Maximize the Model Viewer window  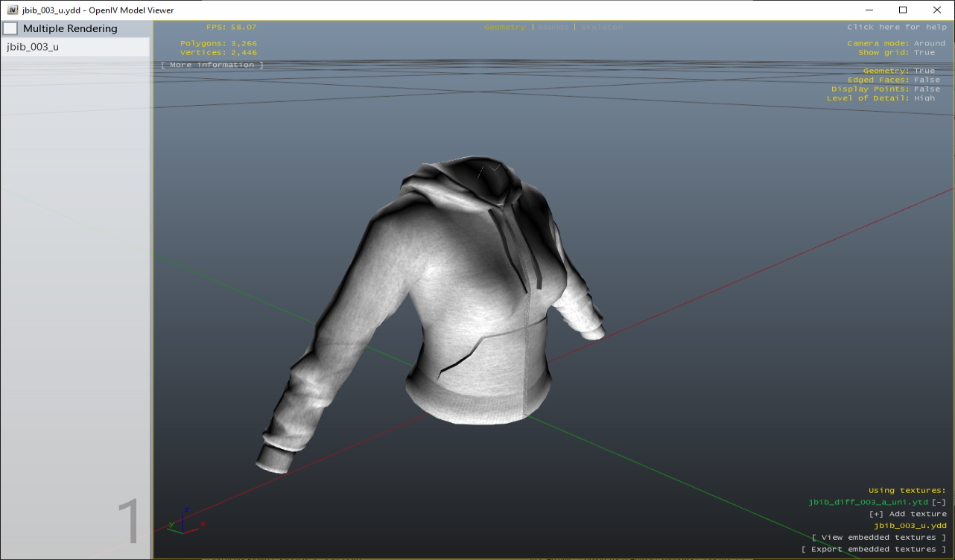pyautogui.click(x=903, y=10)
